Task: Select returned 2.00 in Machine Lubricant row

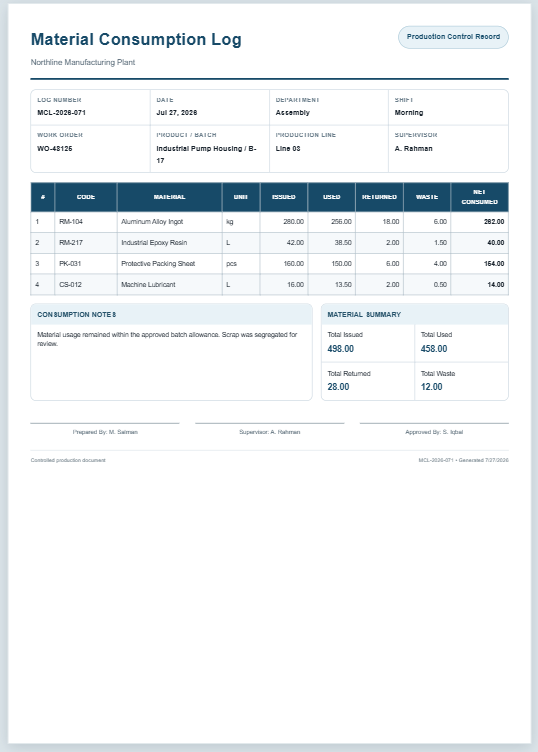Action: point(393,285)
